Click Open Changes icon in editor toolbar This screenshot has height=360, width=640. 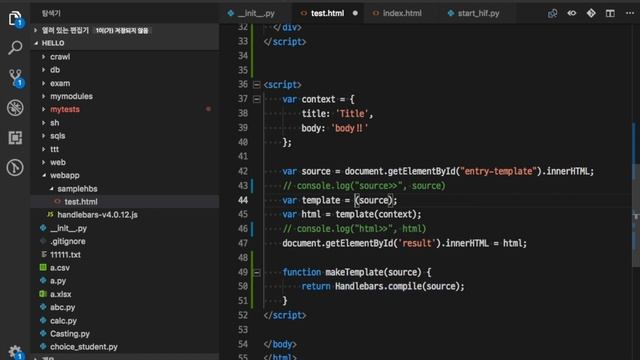(552, 13)
